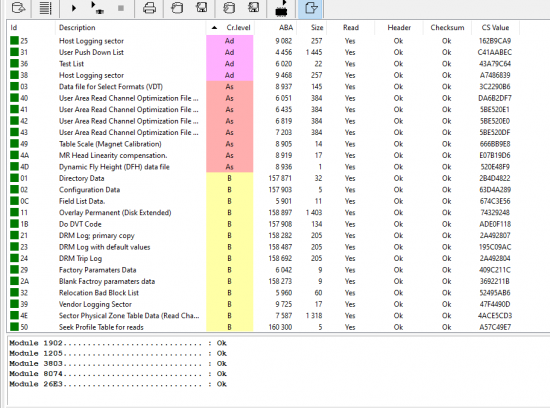Image resolution: width=550 pixels, height=408 pixels.
Task: Click green status square of module 01
Action: (x=14, y=178)
